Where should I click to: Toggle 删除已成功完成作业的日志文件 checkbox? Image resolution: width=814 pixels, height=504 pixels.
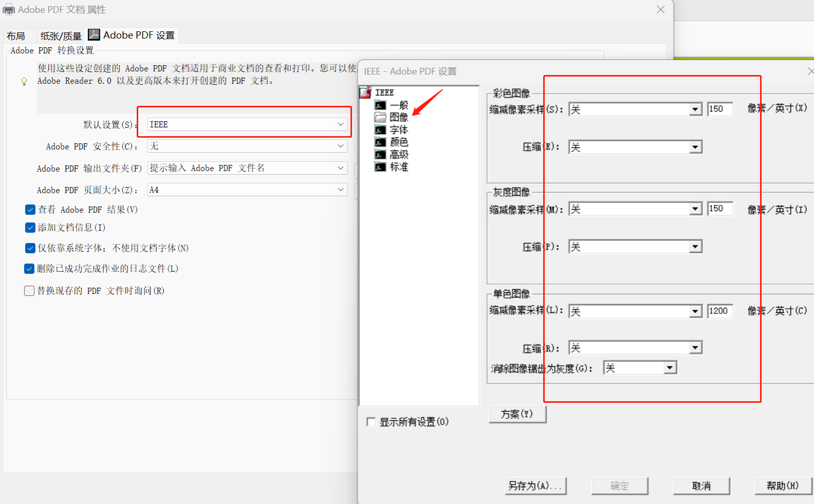pyautogui.click(x=29, y=269)
